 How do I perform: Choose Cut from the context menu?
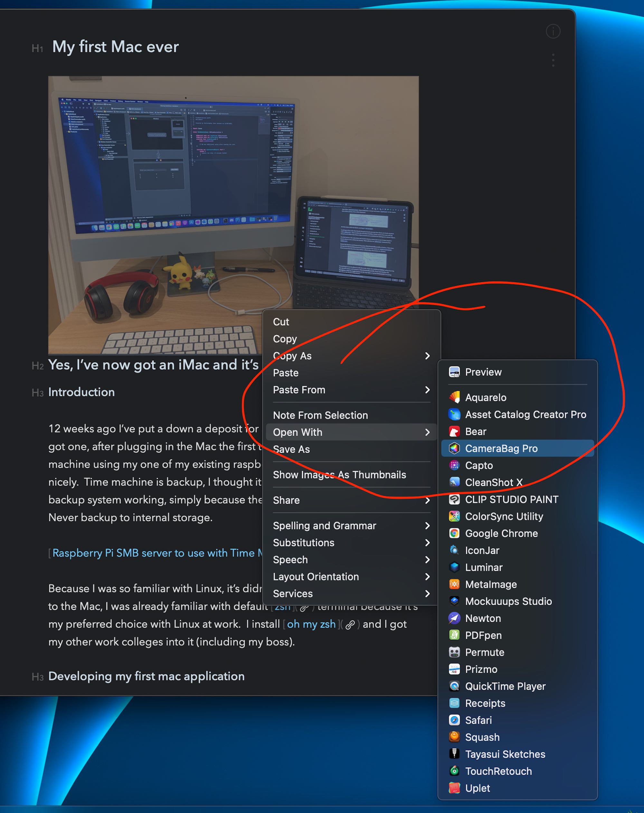[351, 322]
